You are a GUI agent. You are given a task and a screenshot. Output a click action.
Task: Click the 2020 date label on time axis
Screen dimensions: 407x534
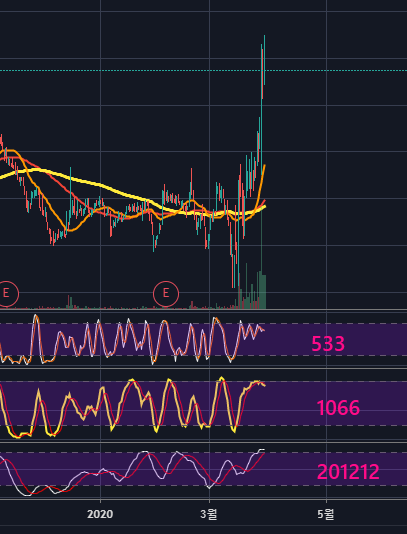[x=100, y=514]
